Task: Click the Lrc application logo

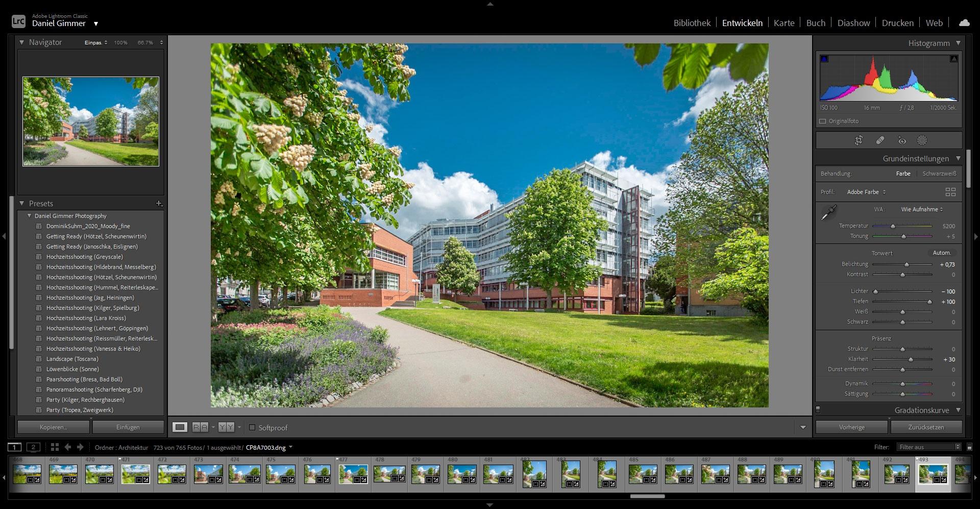Action: coord(18,21)
